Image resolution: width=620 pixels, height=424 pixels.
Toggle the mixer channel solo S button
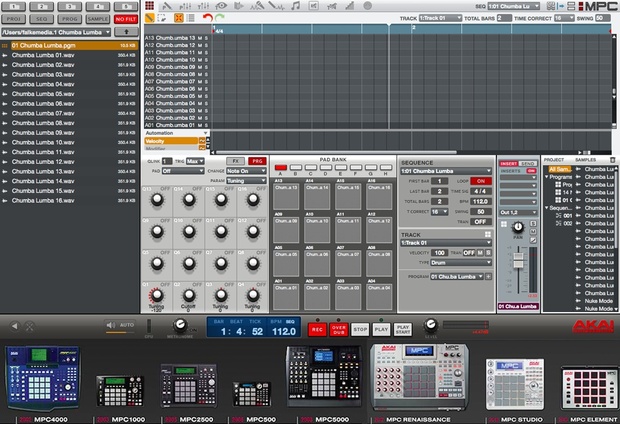pos(533,224)
